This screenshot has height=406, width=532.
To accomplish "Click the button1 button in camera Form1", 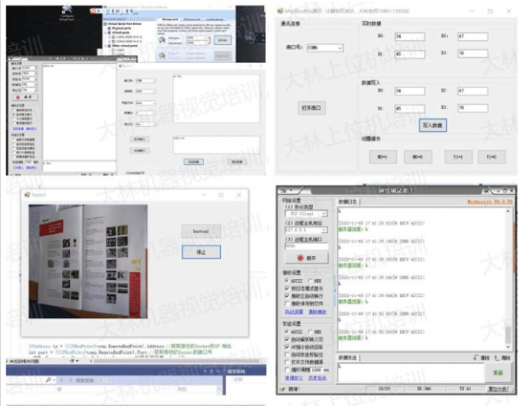I will [201, 231].
